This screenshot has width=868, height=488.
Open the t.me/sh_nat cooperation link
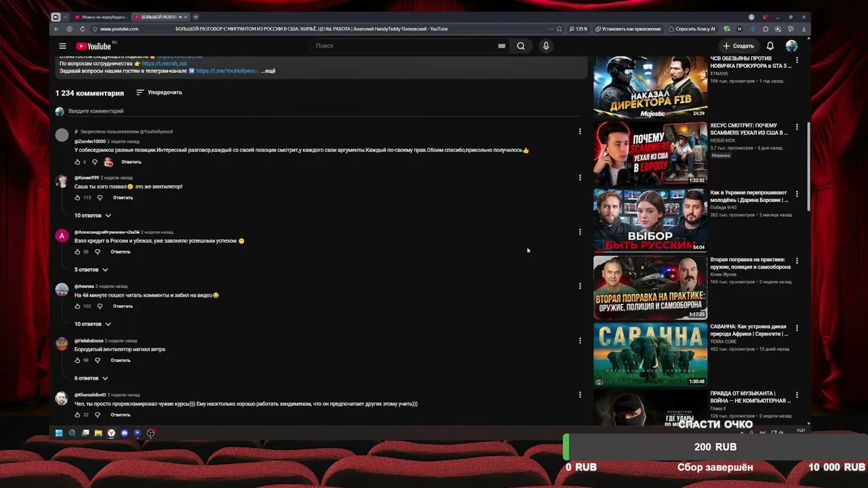coord(164,64)
